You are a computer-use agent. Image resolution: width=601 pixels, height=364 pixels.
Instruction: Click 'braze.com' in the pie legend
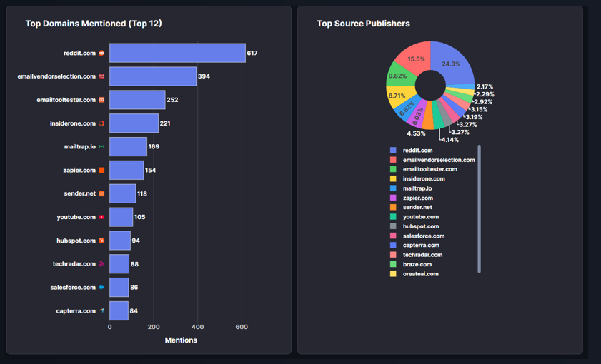coord(417,264)
